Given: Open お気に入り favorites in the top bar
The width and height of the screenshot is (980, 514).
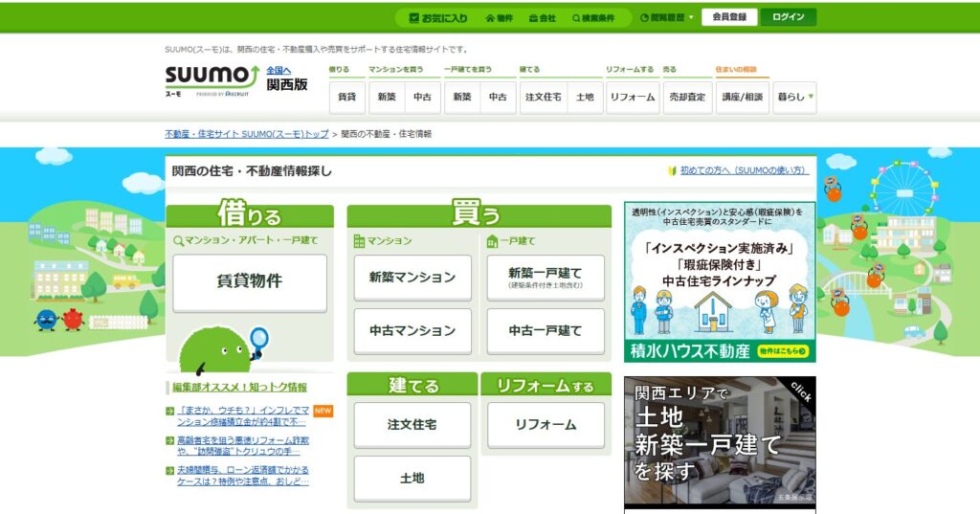Looking at the screenshot, I should (x=438, y=18).
